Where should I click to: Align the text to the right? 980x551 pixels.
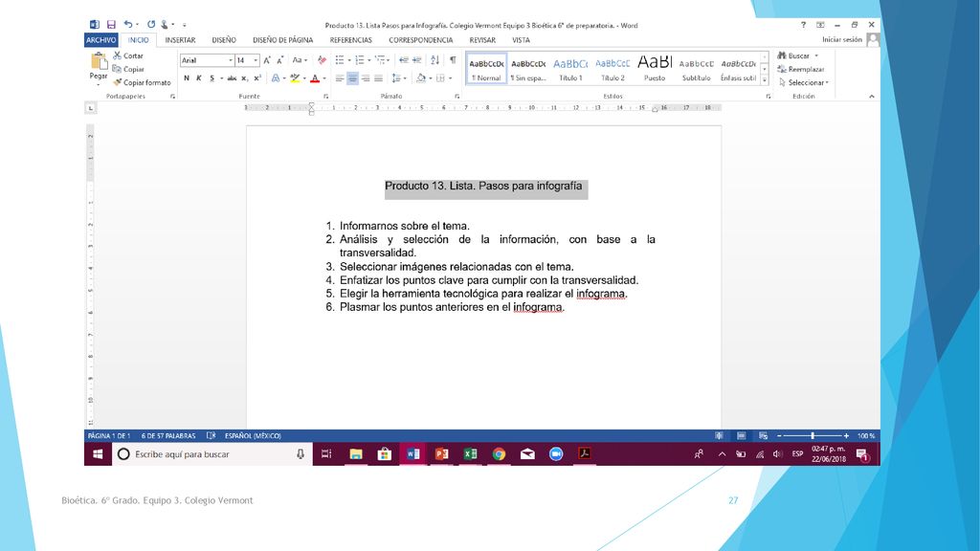point(366,78)
